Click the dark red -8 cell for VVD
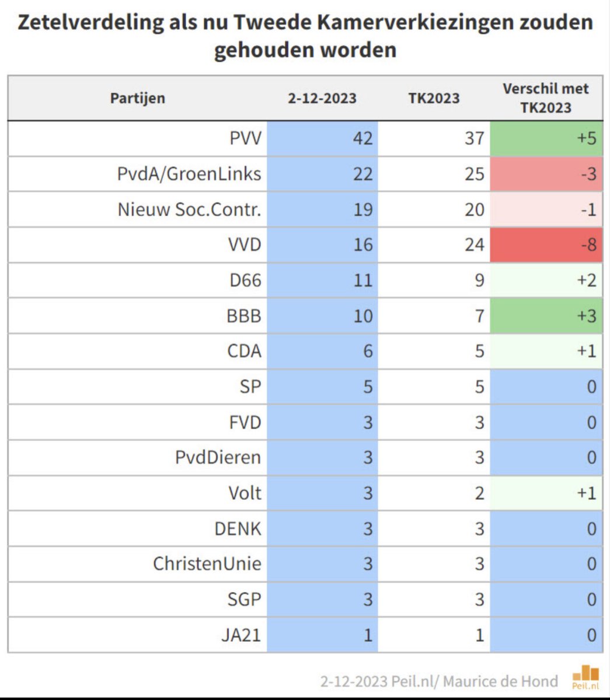This screenshot has width=610, height=700. [546, 244]
